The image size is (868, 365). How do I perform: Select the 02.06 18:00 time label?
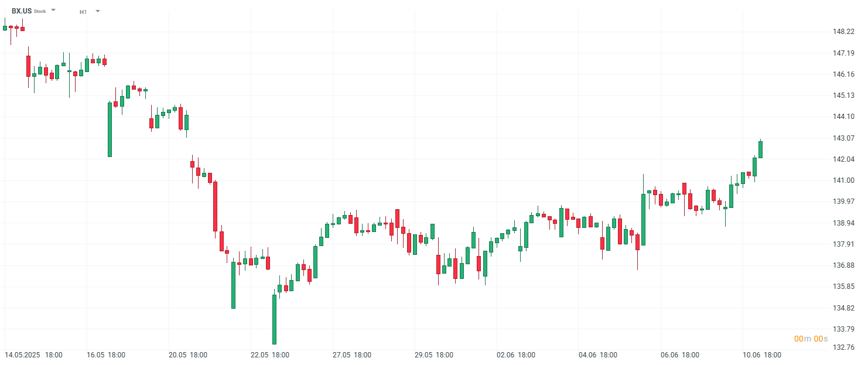[x=516, y=355]
